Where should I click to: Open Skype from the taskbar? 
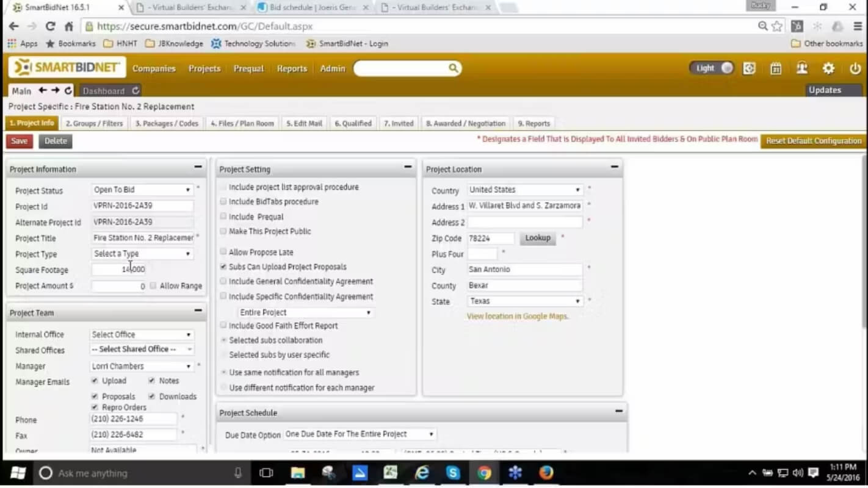453,473
